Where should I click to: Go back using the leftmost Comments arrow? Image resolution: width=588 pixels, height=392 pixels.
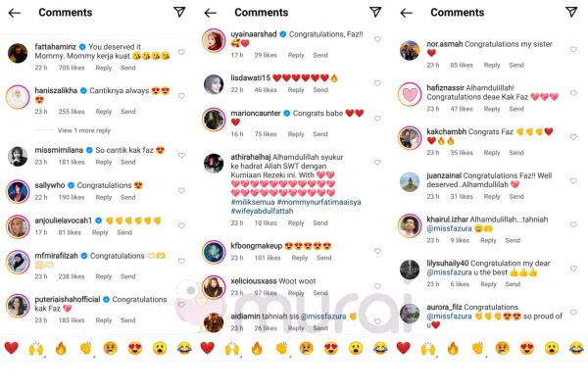(15, 13)
